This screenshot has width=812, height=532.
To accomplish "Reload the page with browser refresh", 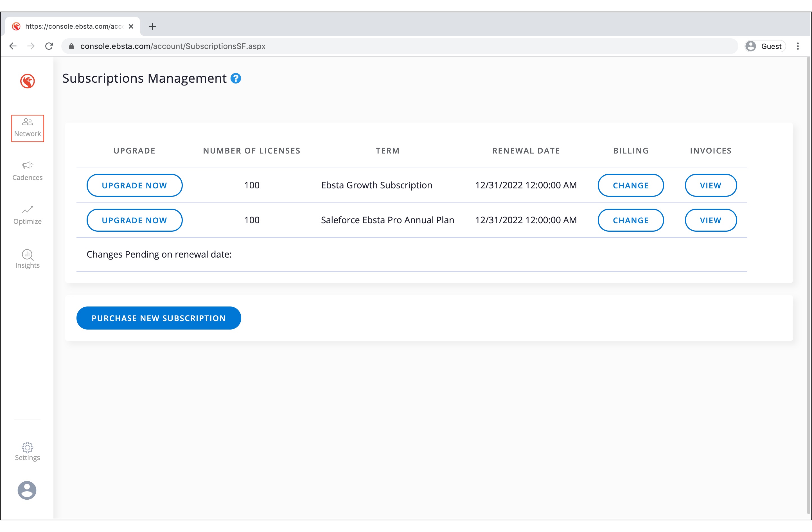I will tap(49, 46).
